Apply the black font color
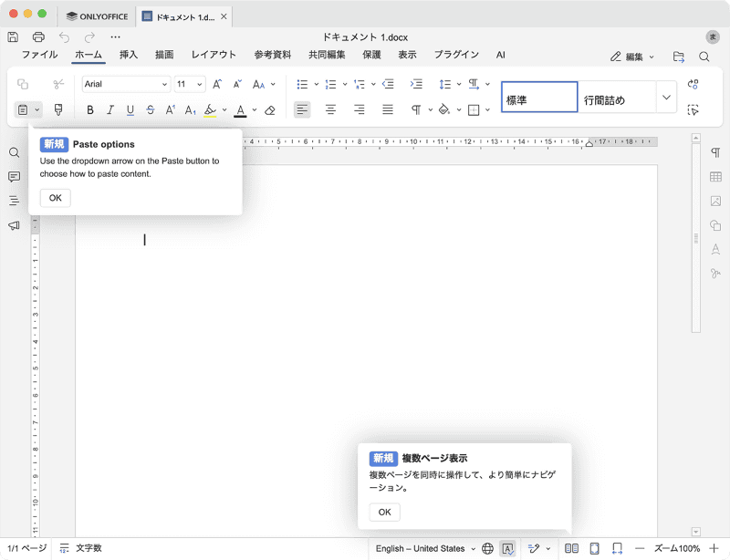This screenshot has height=560, width=730. (x=240, y=109)
